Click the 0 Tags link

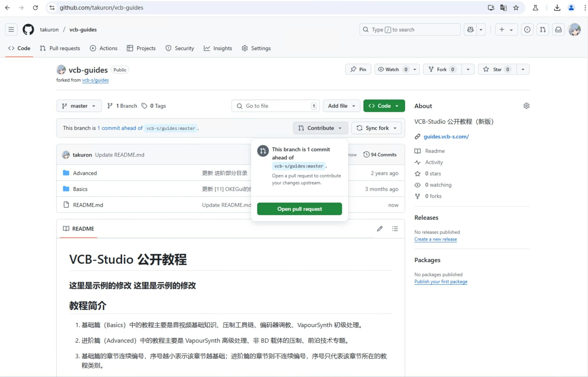[x=154, y=106]
